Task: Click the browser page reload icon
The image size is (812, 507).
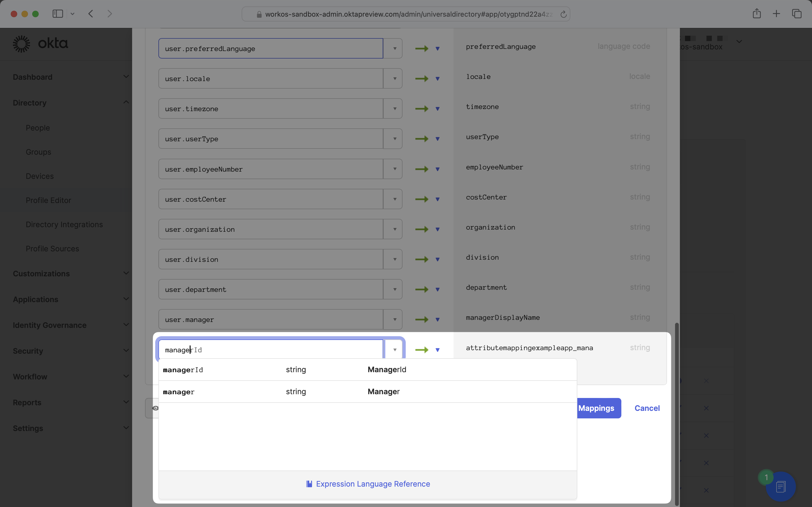Action: (563, 14)
